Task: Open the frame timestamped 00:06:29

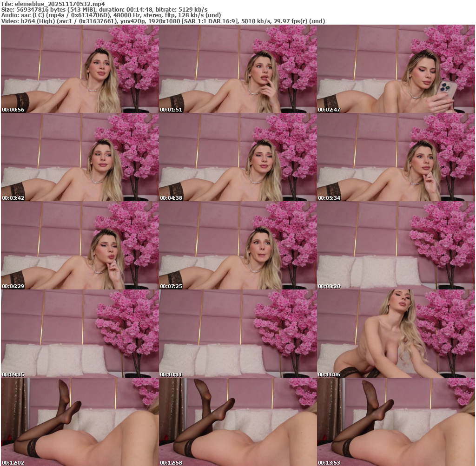Action: [80, 245]
